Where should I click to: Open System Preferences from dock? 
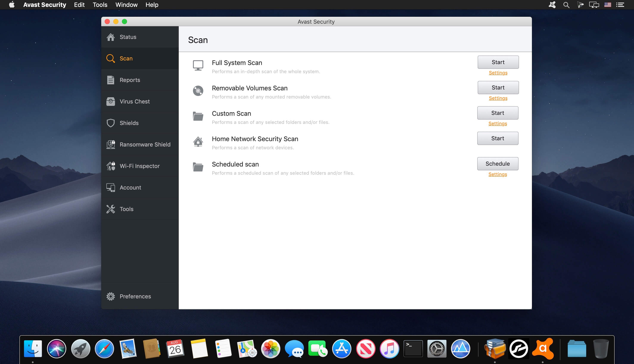[x=437, y=348]
